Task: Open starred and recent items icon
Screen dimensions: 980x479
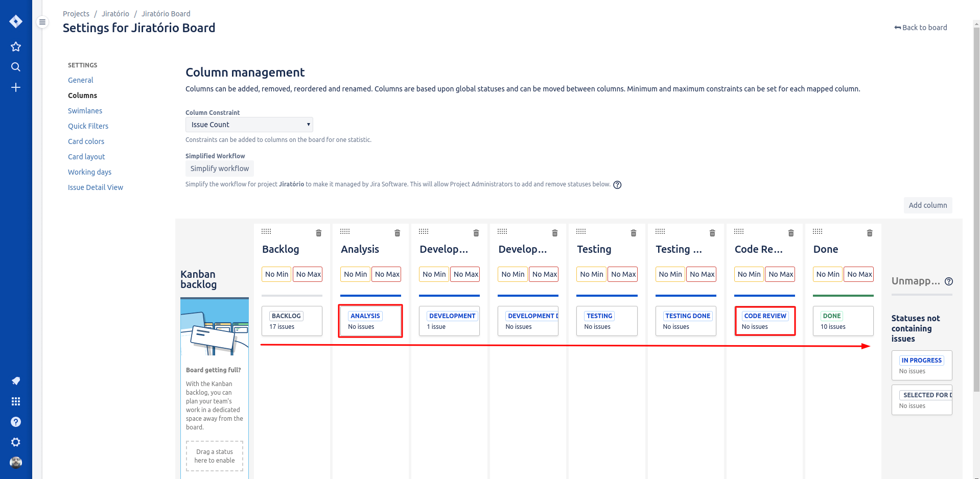Action: (x=16, y=46)
